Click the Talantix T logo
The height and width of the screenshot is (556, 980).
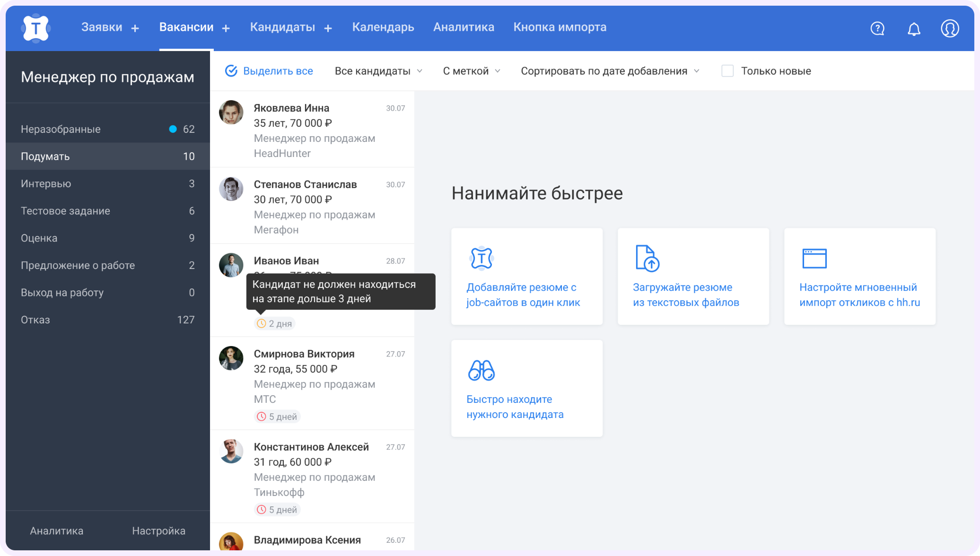[x=35, y=28]
